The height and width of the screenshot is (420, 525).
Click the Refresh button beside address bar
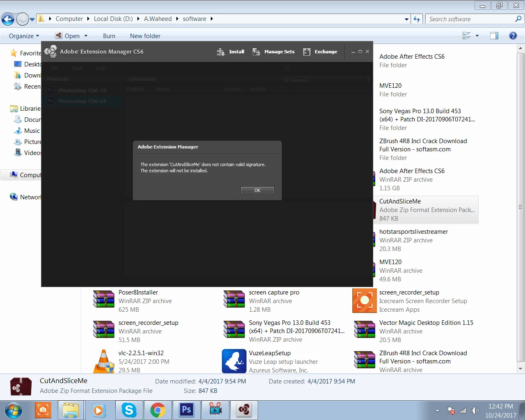[x=417, y=19]
